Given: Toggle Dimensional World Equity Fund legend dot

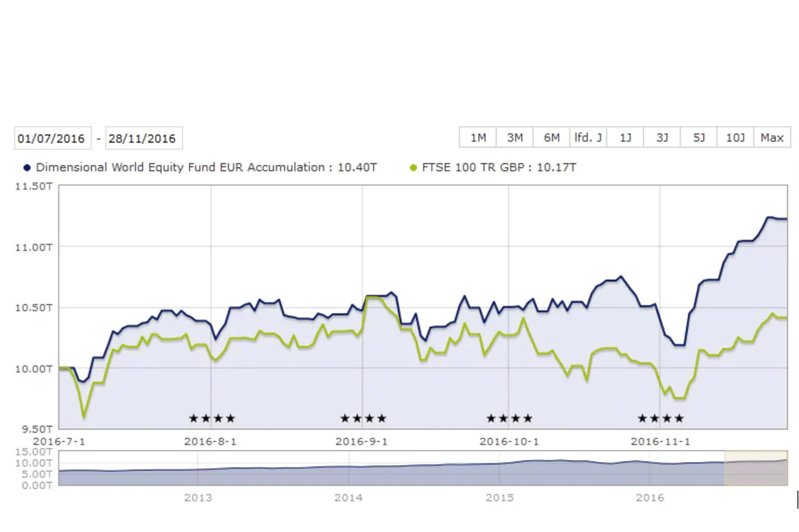Looking at the screenshot, I should pyautogui.click(x=27, y=168).
